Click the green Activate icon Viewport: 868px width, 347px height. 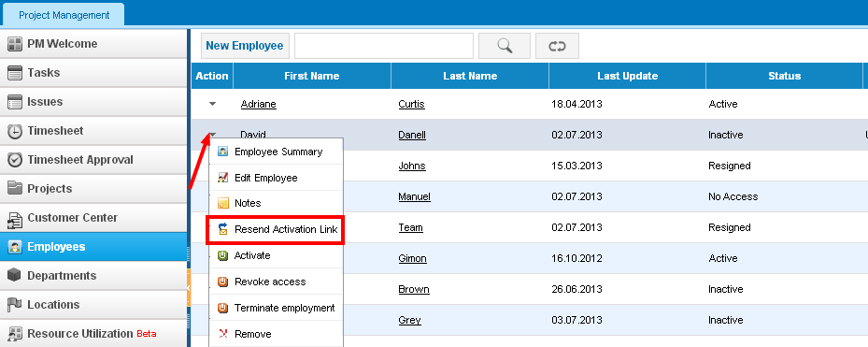point(222,255)
